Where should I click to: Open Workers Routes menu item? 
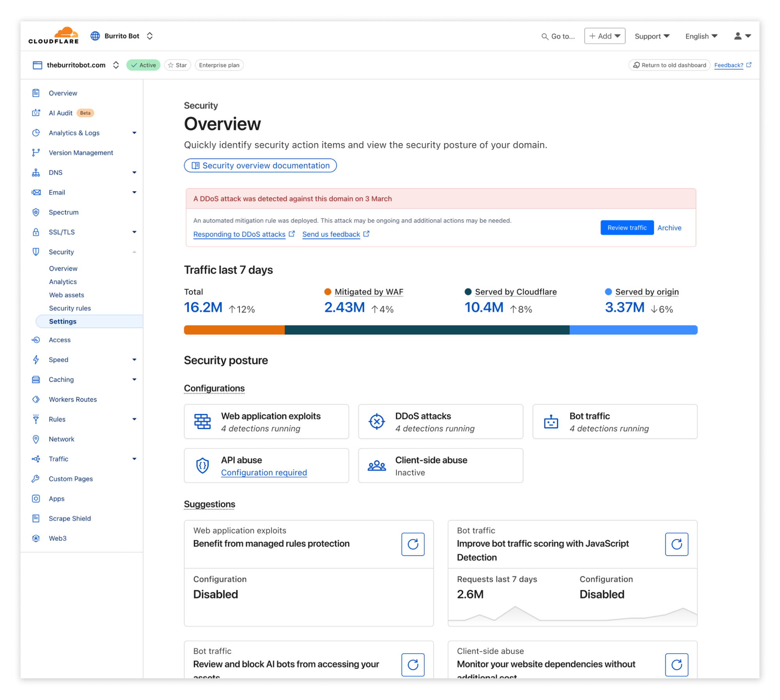73,400
